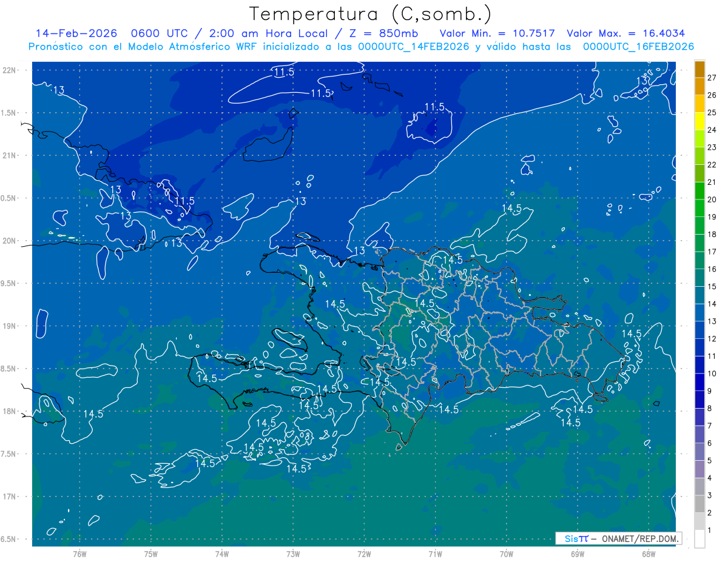
Task: Click the 13 contour label near 72W 20N
Action: [x=359, y=250]
